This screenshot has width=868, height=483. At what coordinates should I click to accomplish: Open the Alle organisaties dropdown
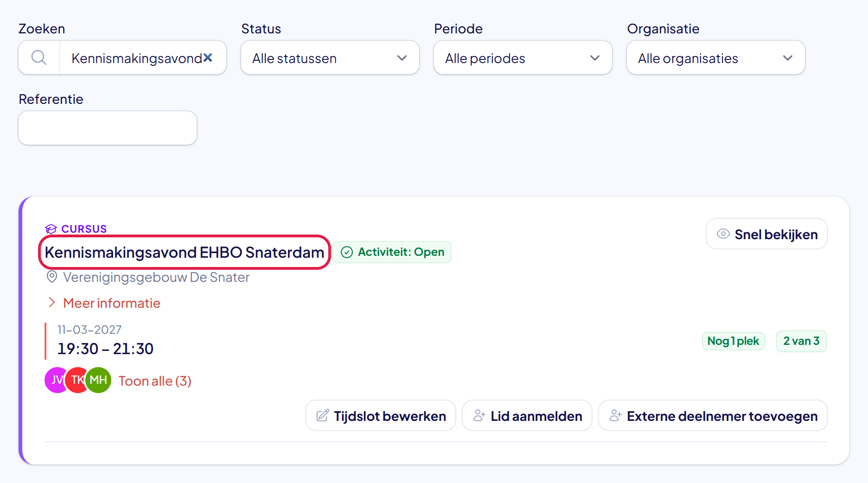(x=715, y=58)
